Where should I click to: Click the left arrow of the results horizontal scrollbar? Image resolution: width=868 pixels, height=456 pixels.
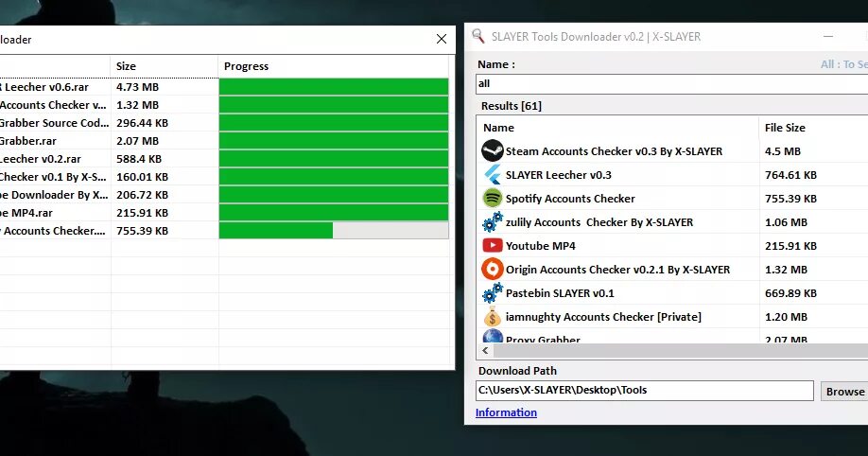485,350
